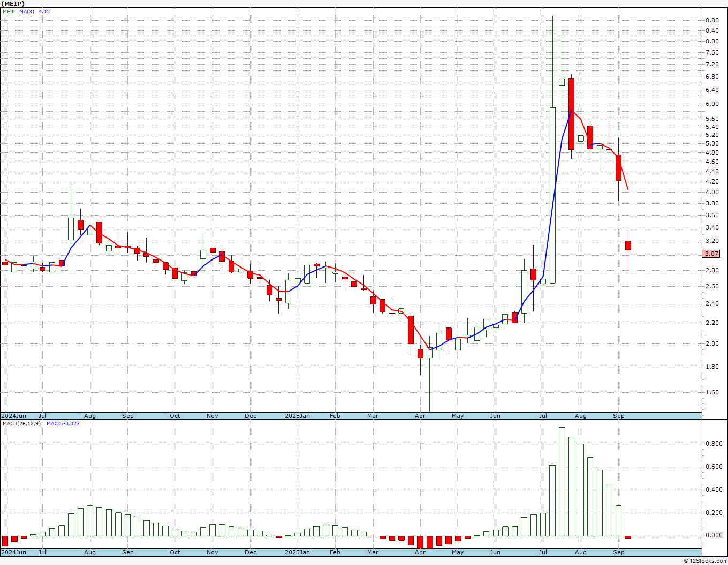Image resolution: width=728 pixels, height=565 pixels.
Task: Select the MEIP legend label
Action: coord(9,11)
